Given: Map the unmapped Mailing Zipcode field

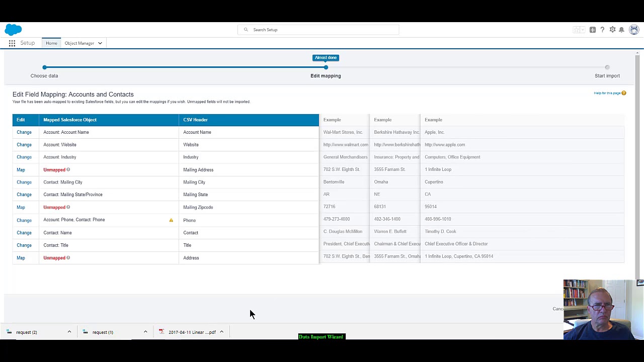Looking at the screenshot, I should (21, 207).
